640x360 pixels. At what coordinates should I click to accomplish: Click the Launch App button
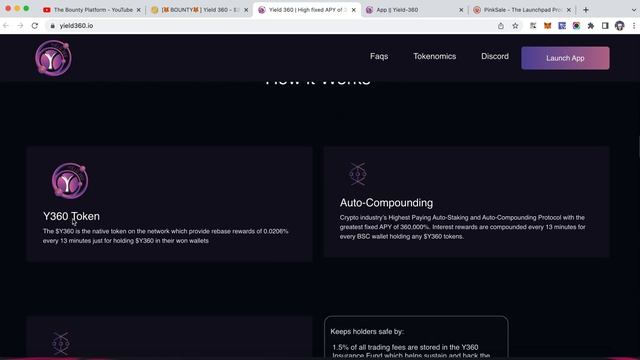[x=565, y=58]
